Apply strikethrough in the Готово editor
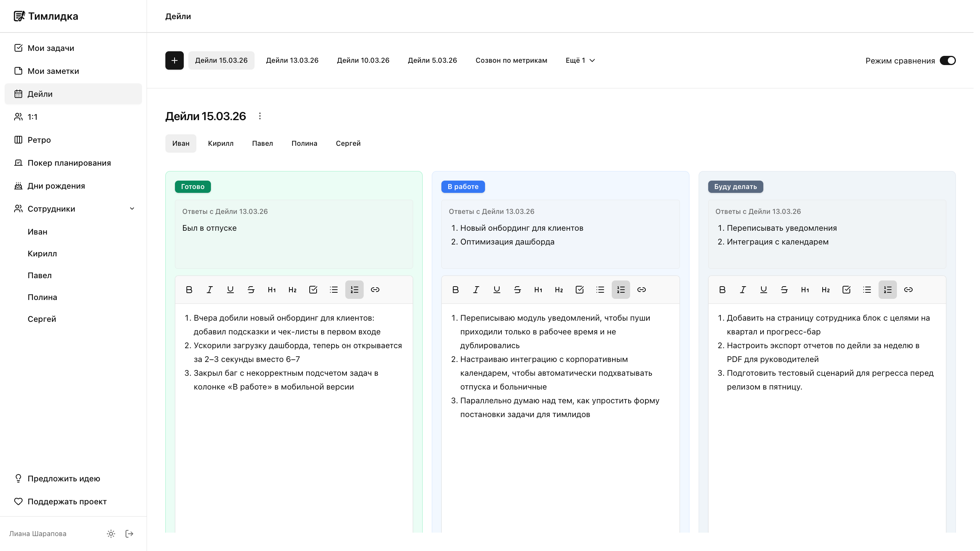 (x=251, y=290)
